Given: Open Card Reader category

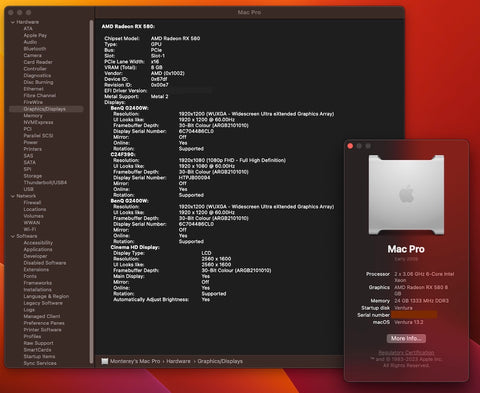Looking at the screenshot, I should [x=38, y=62].
